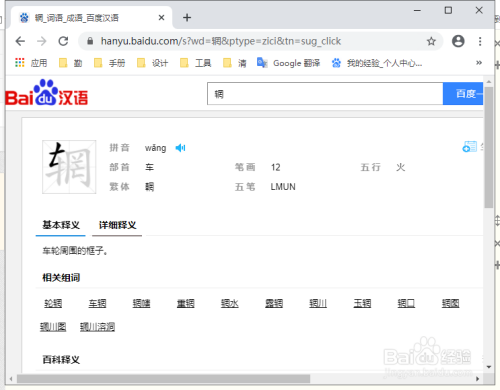500x390 pixels.
Task: Expand the hidden bookmarks chevron
Action: click(x=479, y=63)
